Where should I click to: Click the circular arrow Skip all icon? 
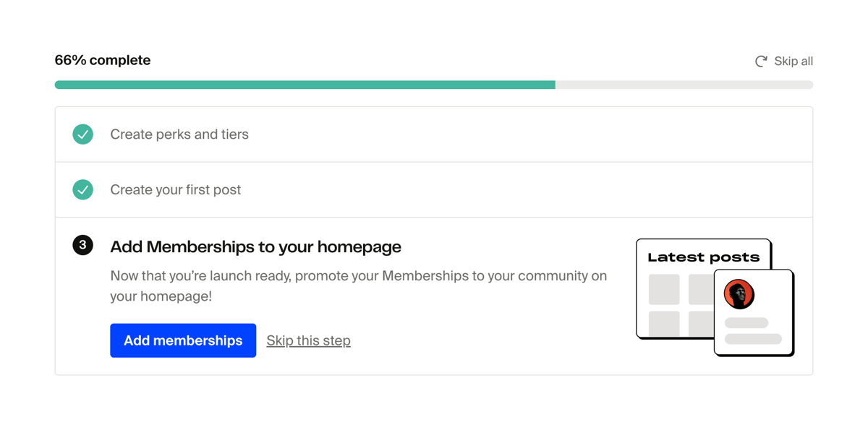coord(761,61)
